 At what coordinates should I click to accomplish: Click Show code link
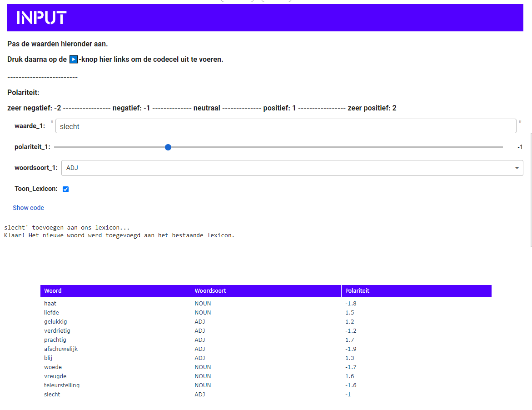click(x=29, y=208)
